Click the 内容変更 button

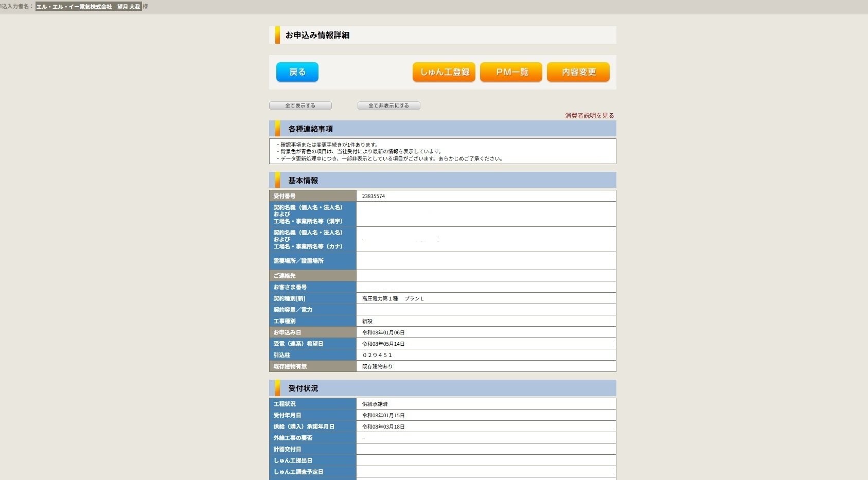pyautogui.click(x=578, y=72)
